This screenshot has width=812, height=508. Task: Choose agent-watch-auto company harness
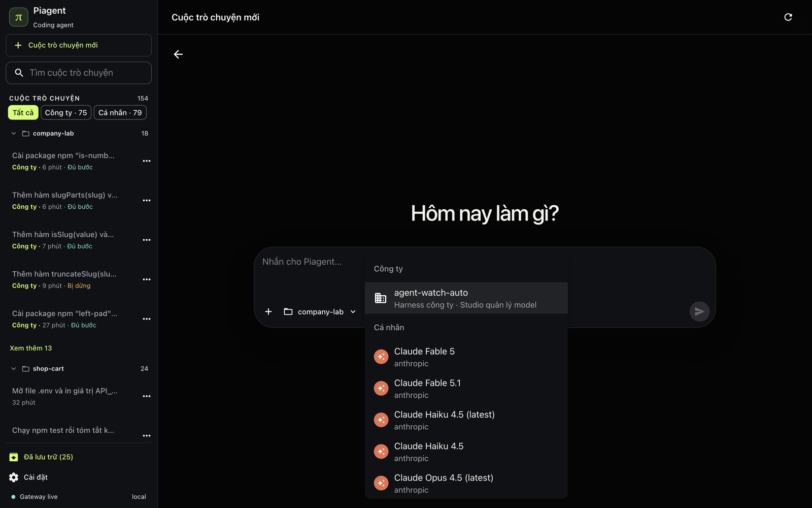point(466,298)
